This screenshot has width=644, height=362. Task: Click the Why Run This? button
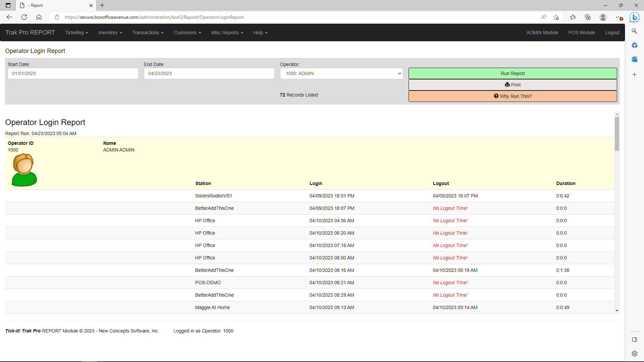tap(513, 96)
